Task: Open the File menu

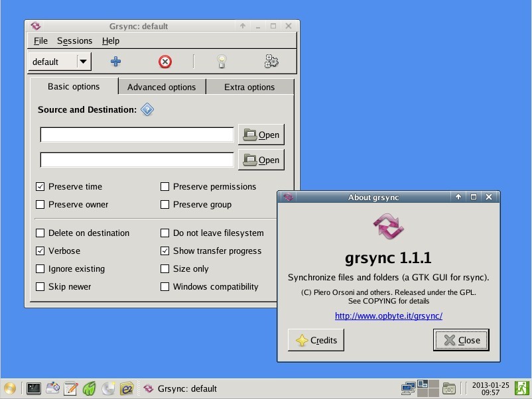Action: (x=40, y=41)
